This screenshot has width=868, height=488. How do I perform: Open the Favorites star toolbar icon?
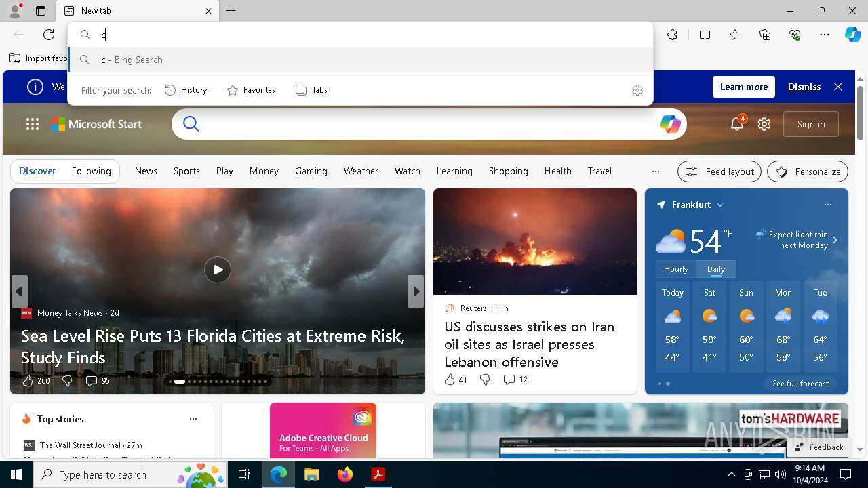pos(735,35)
